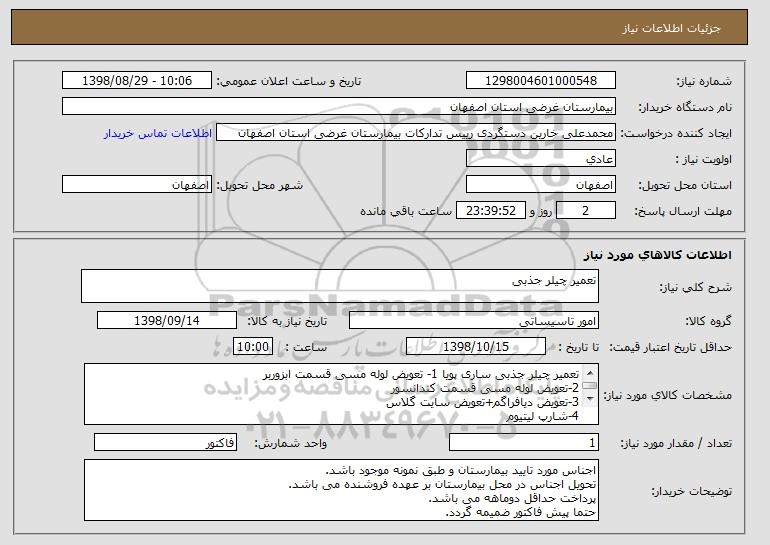Click the need number field 1298004601000548
770x545 pixels.
pos(541,81)
